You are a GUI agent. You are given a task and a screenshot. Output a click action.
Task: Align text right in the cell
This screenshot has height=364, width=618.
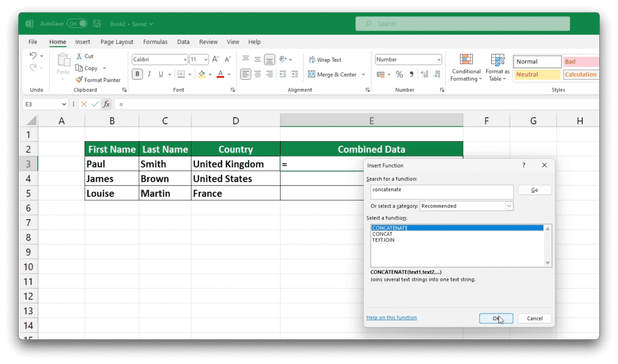coord(269,74)
